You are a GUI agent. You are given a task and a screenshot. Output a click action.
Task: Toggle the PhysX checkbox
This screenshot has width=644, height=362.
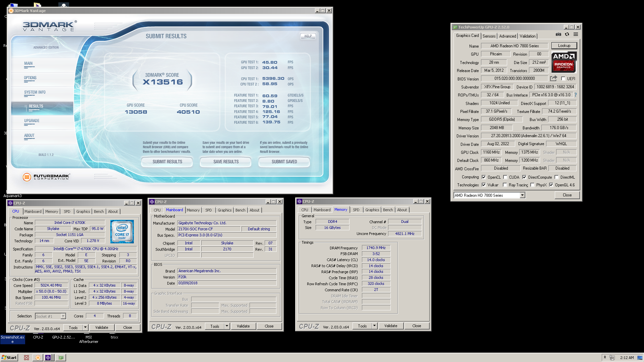532,185
